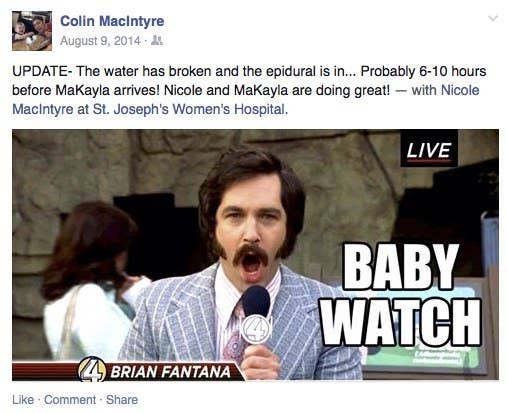
Task: Click the LIVE badge in the photo
Action: click(429, 149)
